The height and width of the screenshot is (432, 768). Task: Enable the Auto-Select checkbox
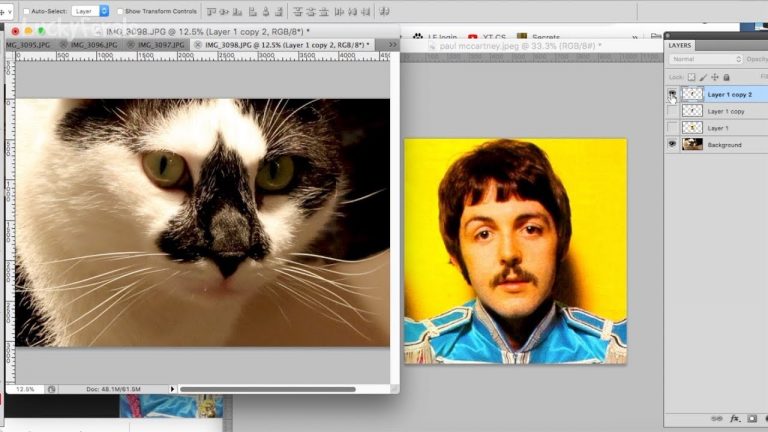click(27, 11)
